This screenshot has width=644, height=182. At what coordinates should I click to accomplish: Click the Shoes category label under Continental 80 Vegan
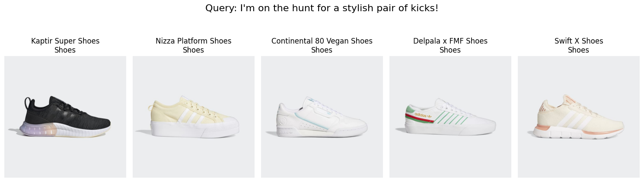tap(322, 50)
